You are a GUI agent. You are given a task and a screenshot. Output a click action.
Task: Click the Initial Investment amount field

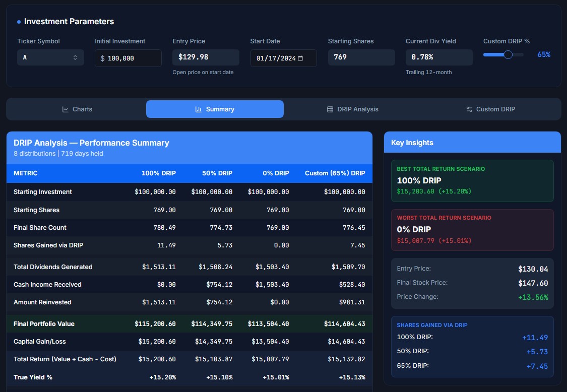coord(132,58)
